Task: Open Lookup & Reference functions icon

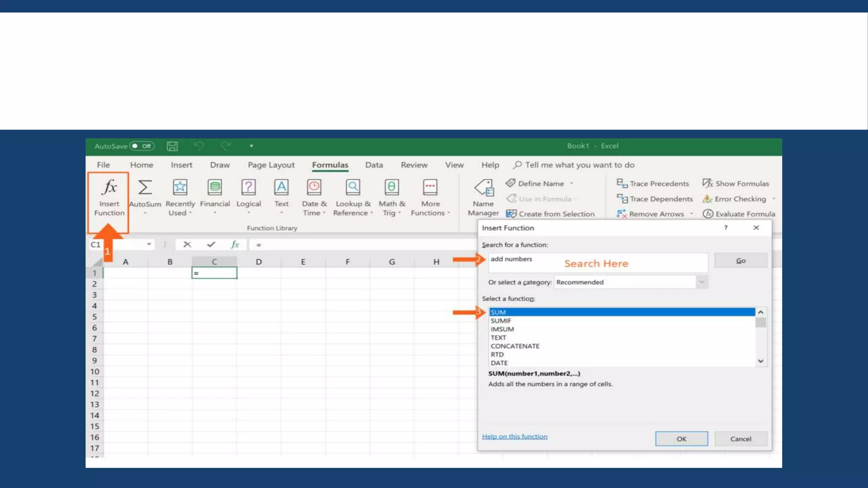Action: 353,188
